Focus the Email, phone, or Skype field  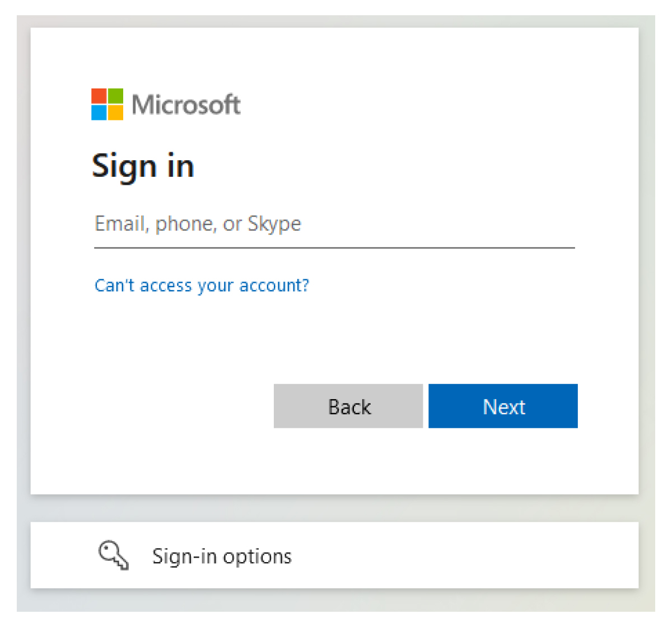[x=334, y=224]
